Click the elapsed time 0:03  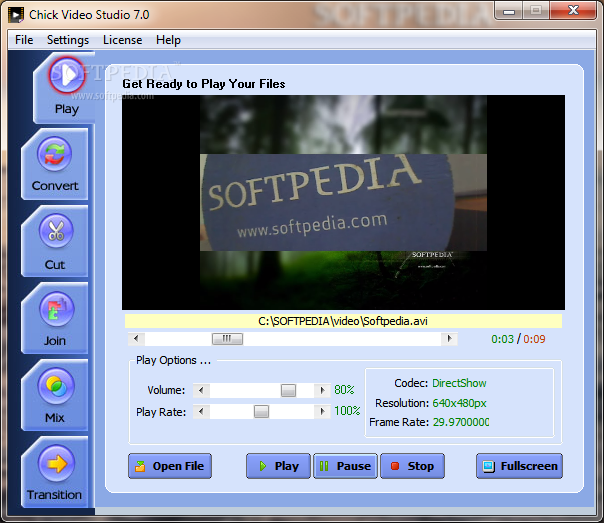[502, 339]
